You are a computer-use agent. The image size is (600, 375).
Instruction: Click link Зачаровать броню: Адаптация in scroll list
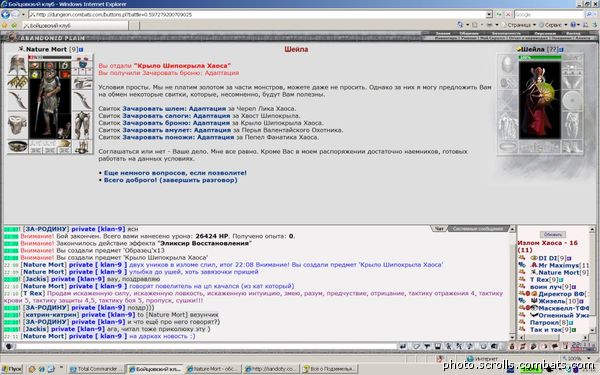[176, 123]
